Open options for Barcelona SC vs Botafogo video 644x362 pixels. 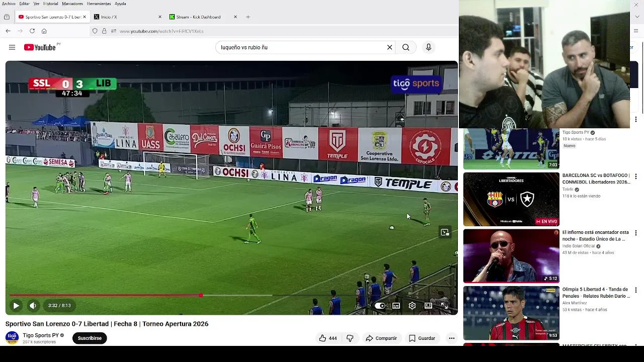coord(636,176)
